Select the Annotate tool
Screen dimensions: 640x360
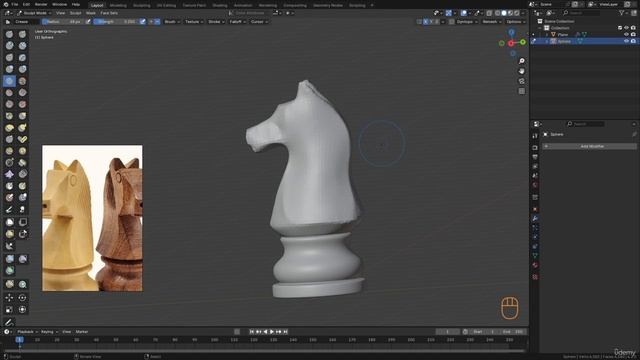click(x=9, y=322)
